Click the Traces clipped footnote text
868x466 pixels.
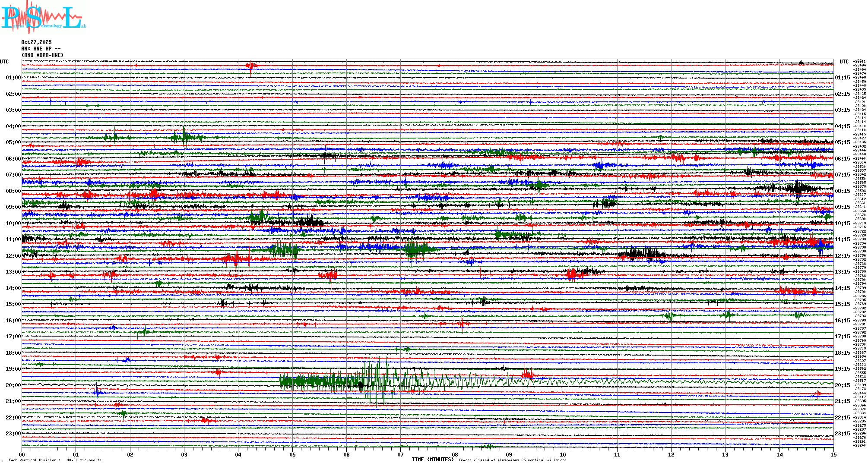(x=512, y=460)
